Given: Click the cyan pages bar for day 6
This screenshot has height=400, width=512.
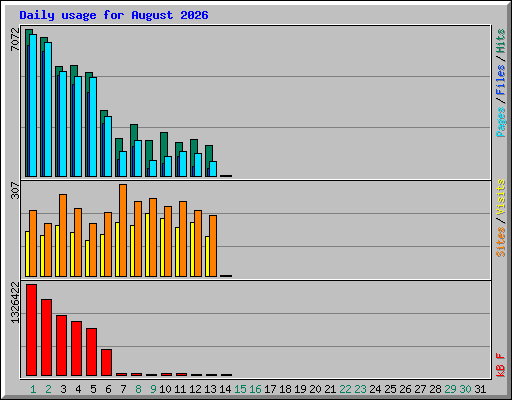Looking at the screenshot, I should pos(108,146).
